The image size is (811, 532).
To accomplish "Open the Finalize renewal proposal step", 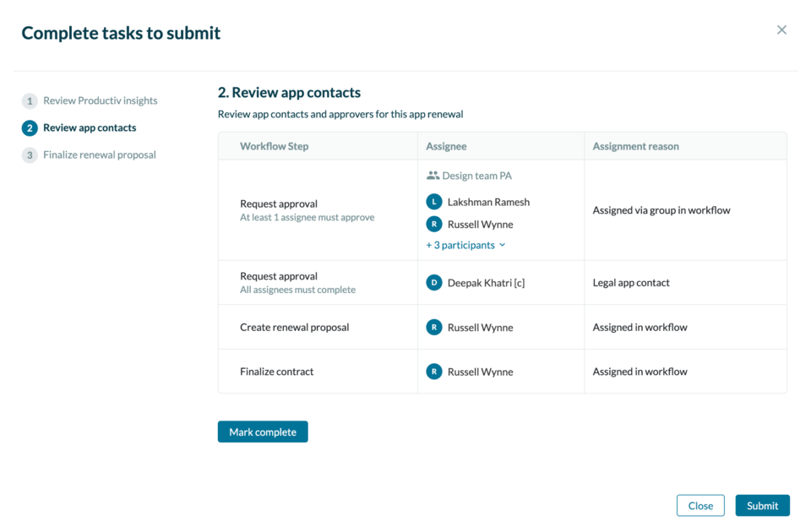I will [x=99, y=155].
